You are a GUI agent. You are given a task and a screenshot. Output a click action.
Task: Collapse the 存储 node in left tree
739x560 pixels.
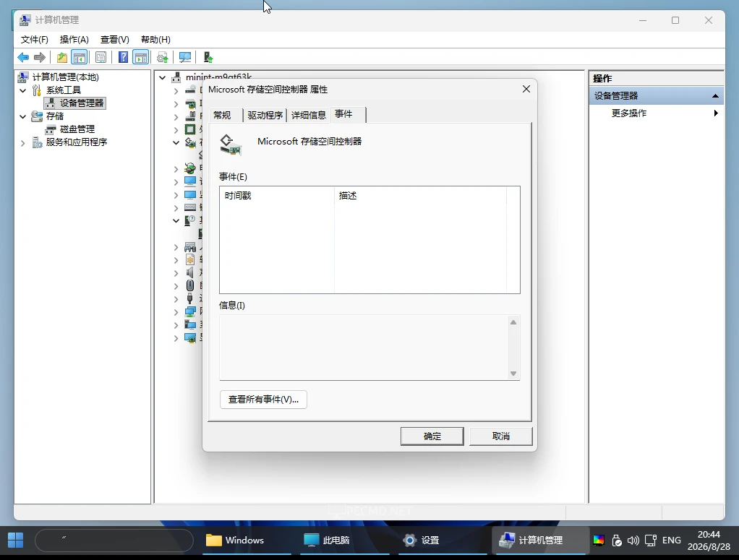click(22, 116)
